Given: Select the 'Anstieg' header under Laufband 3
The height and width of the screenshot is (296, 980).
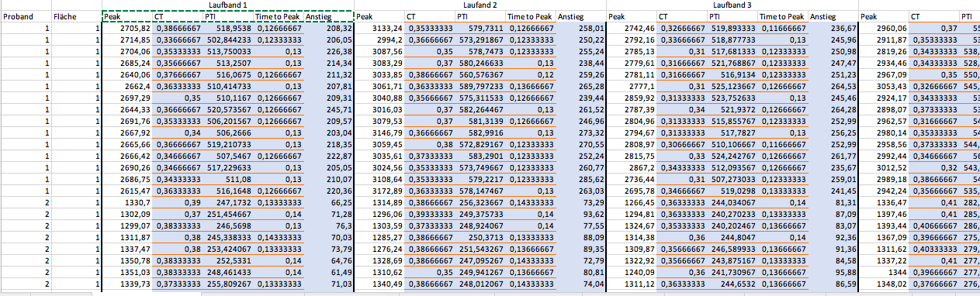Looking at the screenshot, I should tap(833, 16).
